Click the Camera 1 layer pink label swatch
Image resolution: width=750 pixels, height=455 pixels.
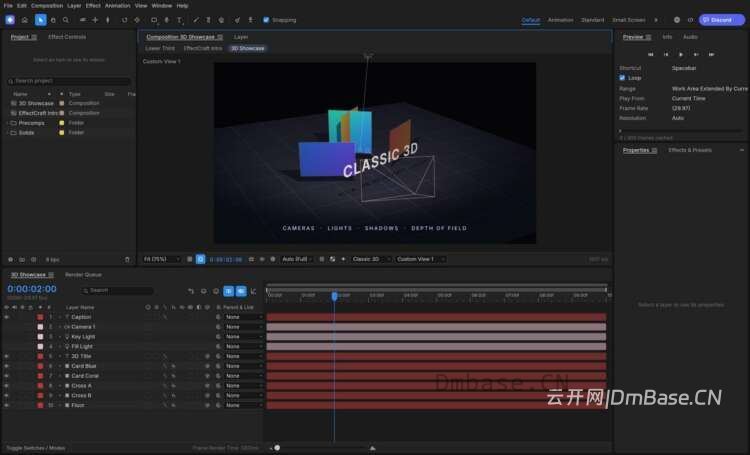(40, 327)
